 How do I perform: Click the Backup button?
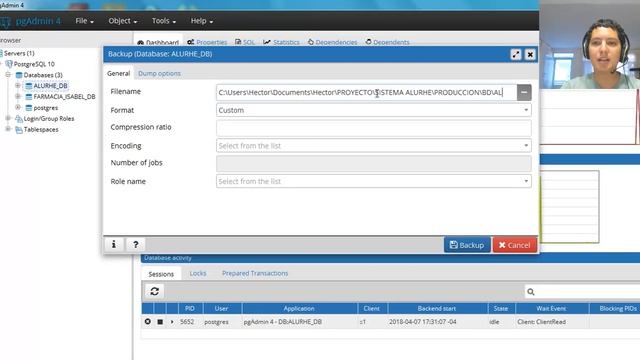coord(467,245)
